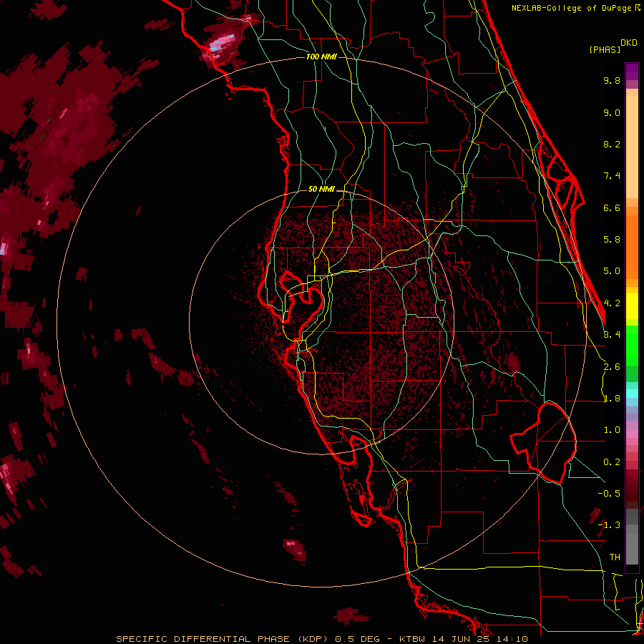Pick the purple top segment of color bar

pos(632,72)
